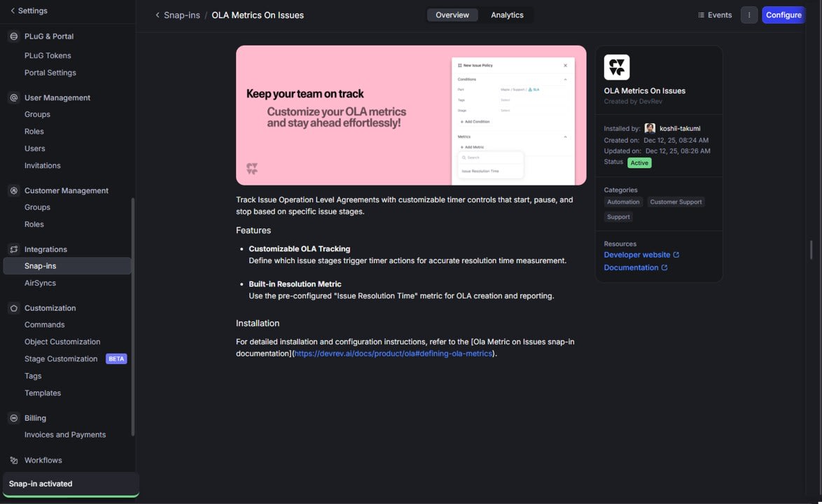Click the Customer Management section icon
Image resolution: width=822 pixels, height=504 pixels.
pos(13,190)
